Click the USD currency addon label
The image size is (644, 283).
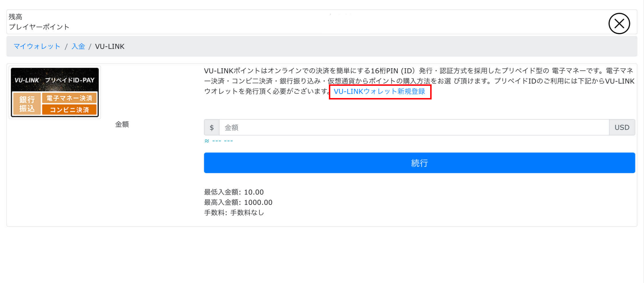[622, 127]
